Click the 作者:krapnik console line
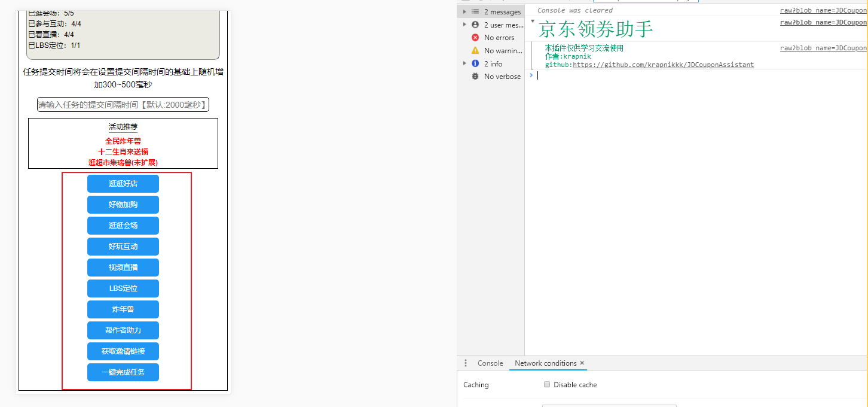Viewport: 868px width, 407px height. tap(568, 56)
